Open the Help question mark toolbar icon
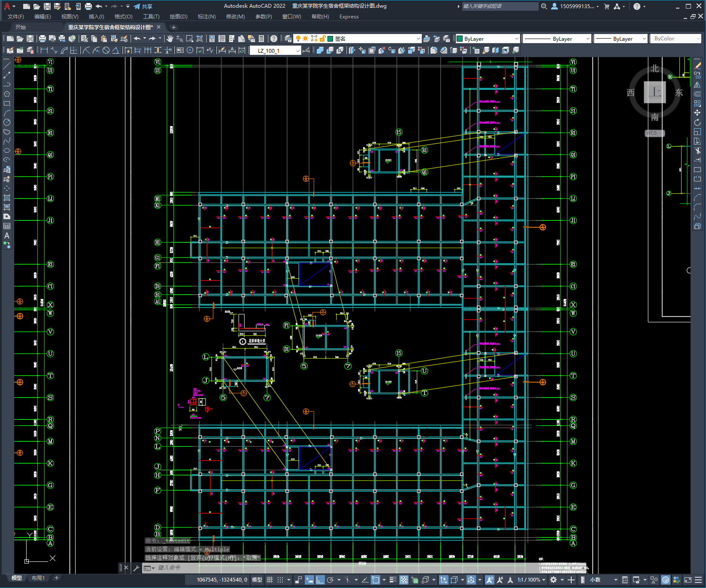Viewport: 706px width, 588px height. point(274,39)
